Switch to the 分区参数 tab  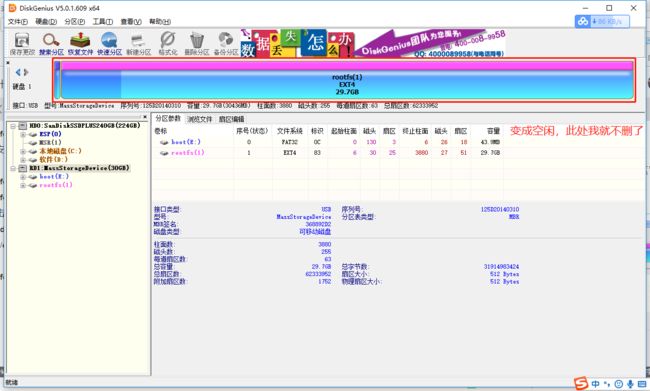click(x=168, y=119)
